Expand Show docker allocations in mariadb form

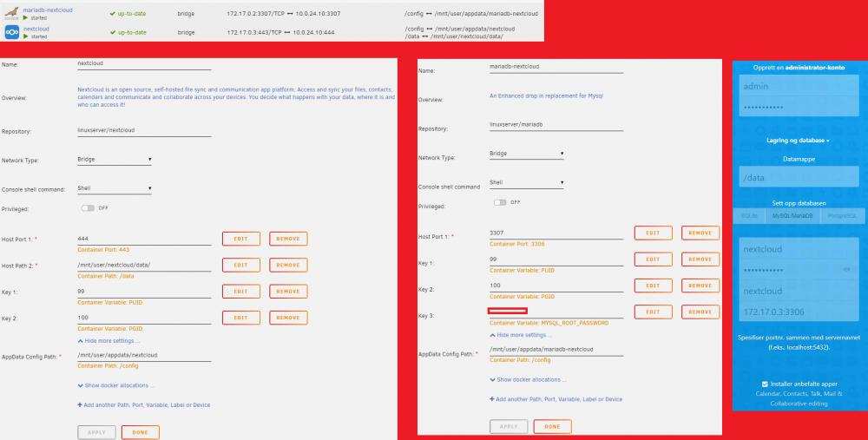point(528,379)
